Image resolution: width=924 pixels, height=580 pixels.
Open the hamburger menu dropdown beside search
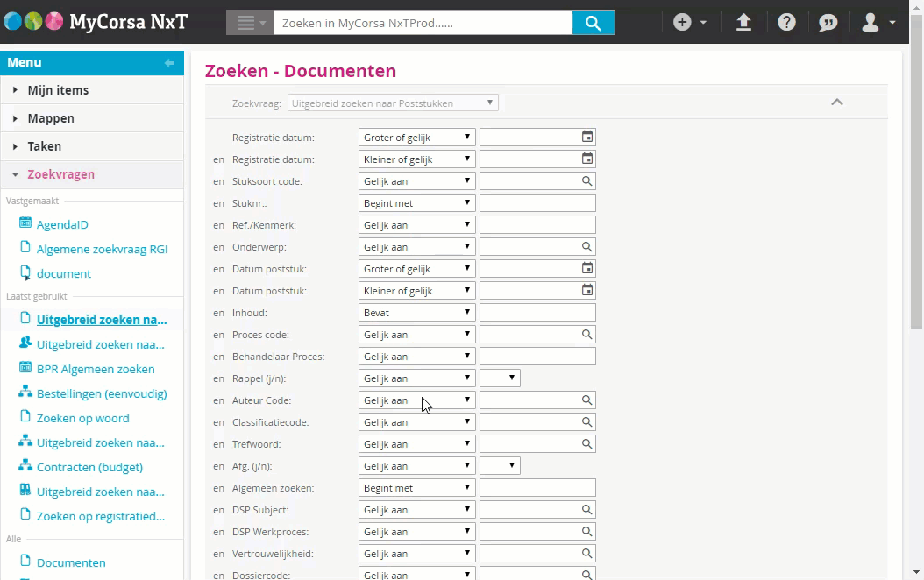[250, 23]
